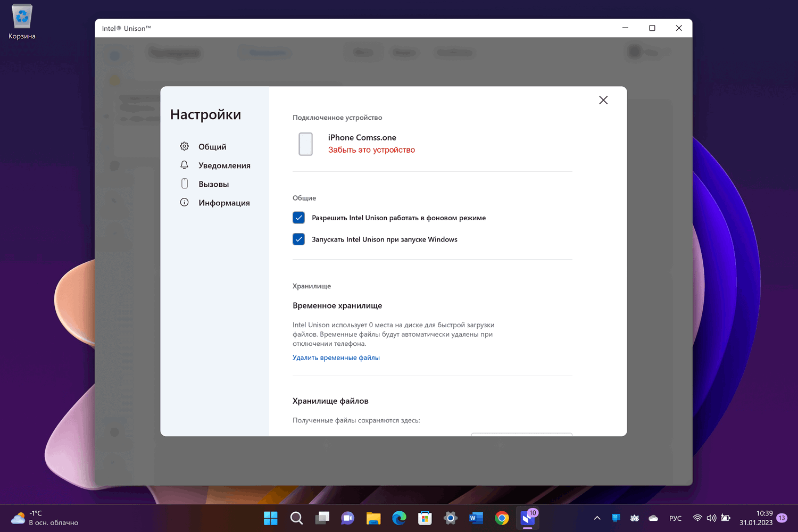798x532 pixels.
Task: Launch Microsoft Edge from the taskbar
Action: coord(399,518)
